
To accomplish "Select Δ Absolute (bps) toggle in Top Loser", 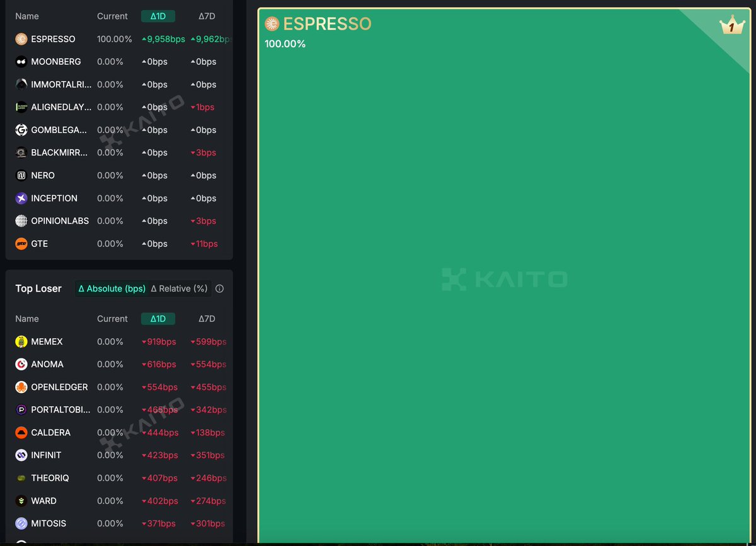I will coord(112,288).
